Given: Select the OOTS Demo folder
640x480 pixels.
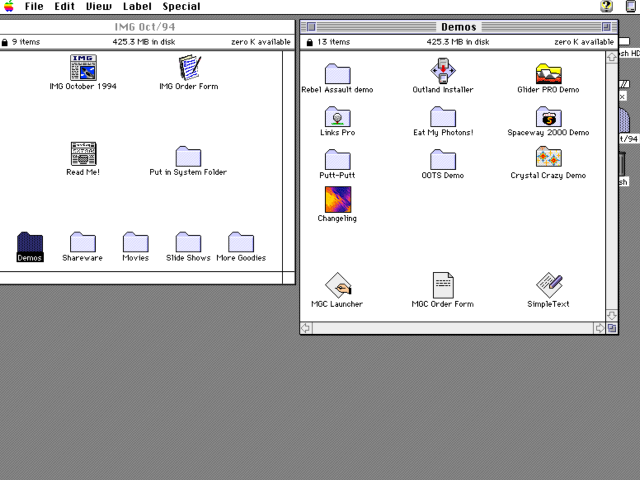Looking at the screenshot, I should [443, 160].
